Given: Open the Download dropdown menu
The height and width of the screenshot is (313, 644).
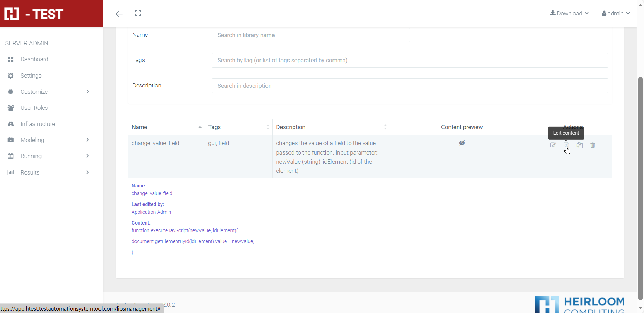Looking at the screenshot, I should (569, 13).
